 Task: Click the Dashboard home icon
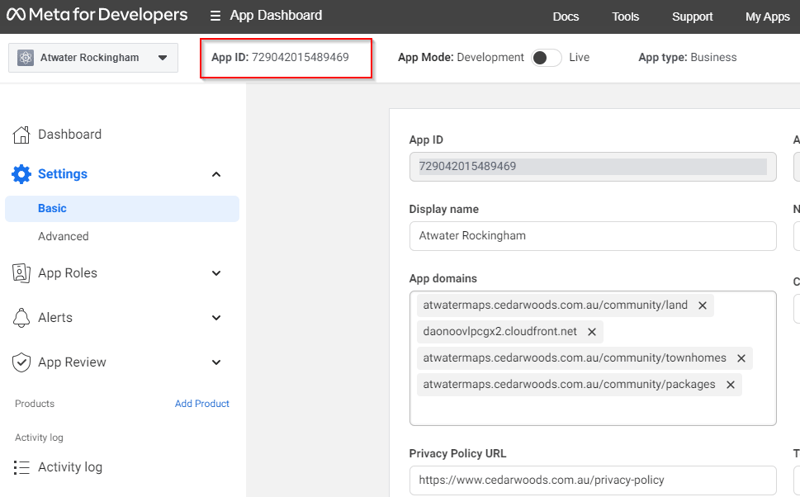[x=21, y=135]
